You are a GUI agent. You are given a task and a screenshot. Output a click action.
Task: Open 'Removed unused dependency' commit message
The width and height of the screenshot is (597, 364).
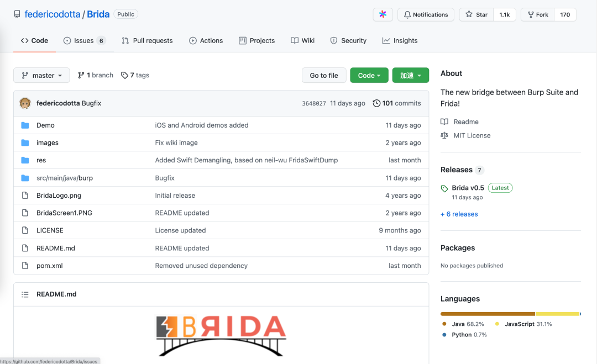tap(201, 266)
